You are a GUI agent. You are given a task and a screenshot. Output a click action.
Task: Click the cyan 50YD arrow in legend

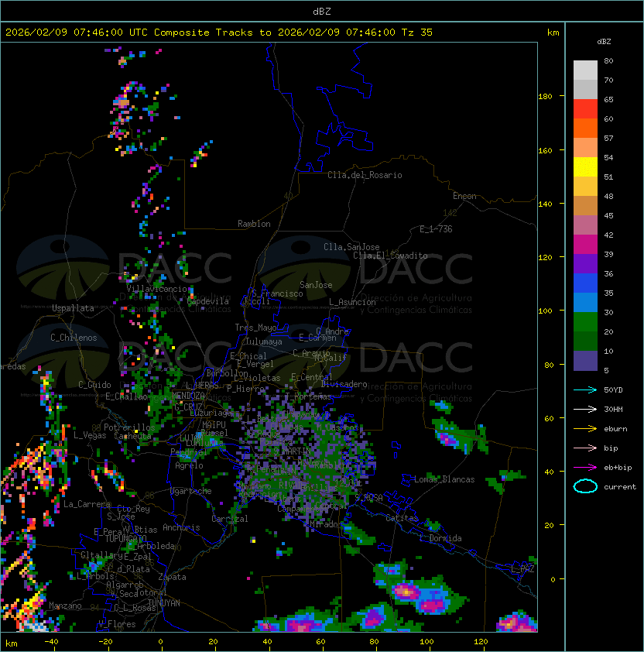[585, 390]
